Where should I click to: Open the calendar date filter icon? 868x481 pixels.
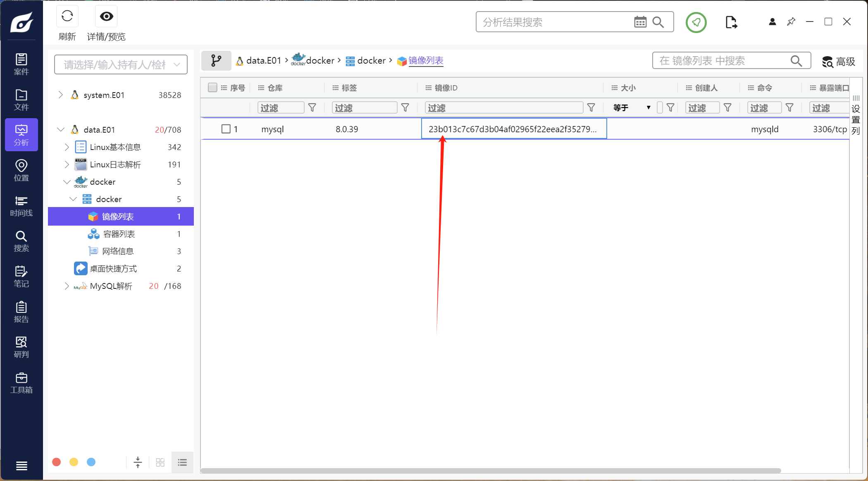tap(640, 22)
